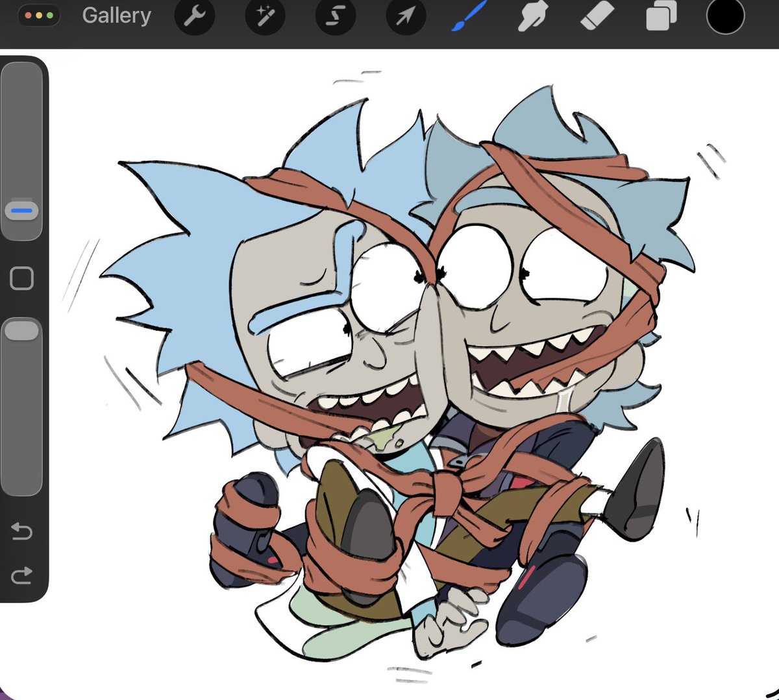Redo the last undone stroke

[22, 575]
